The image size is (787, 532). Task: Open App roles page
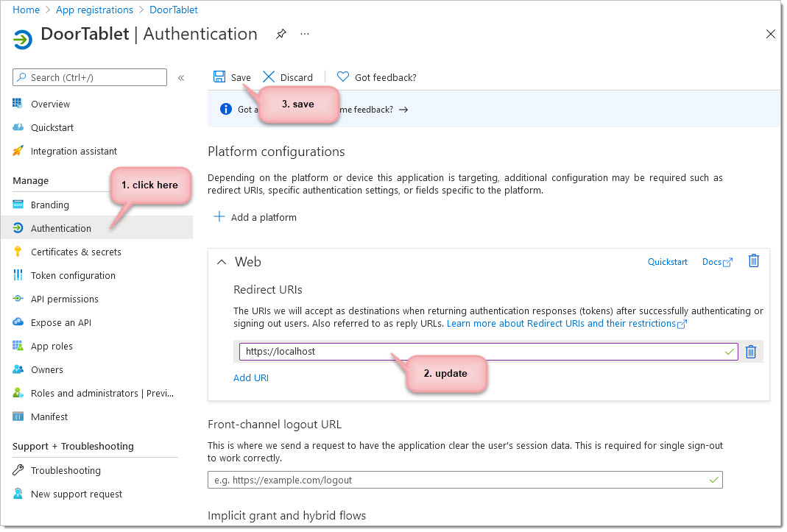pyautogui.click(x=52, y=347)
